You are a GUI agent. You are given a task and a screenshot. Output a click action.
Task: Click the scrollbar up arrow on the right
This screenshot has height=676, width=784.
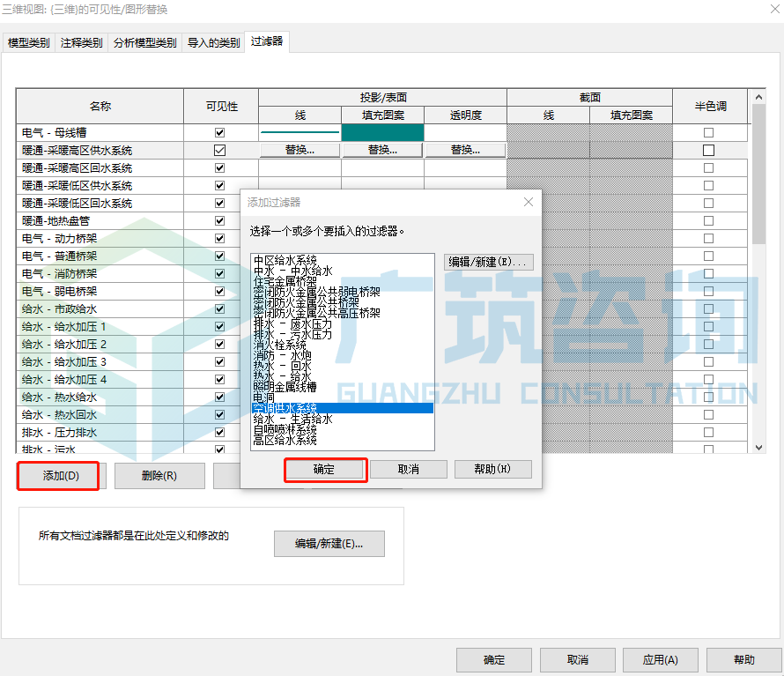pyautogui.click(x=757, y=97)
